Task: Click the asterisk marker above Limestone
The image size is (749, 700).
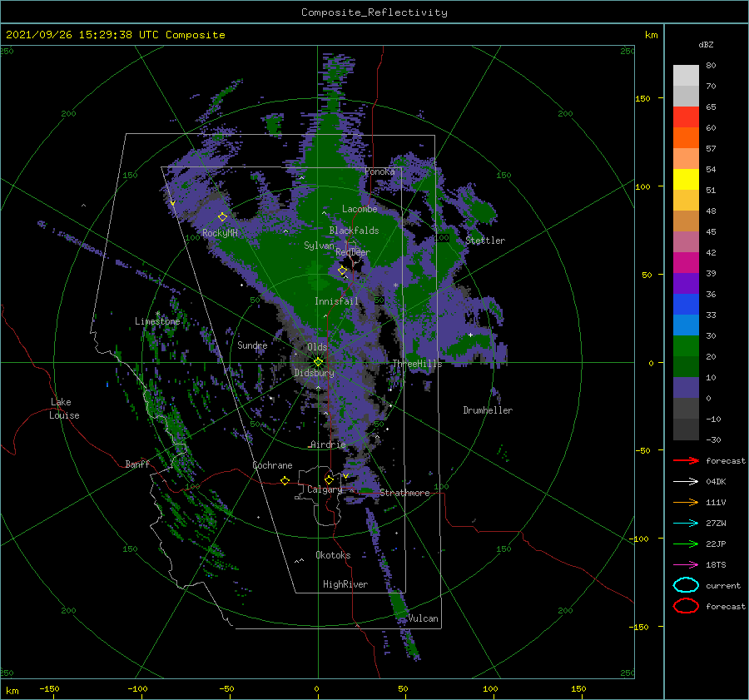Action: pyautogui.click(x=157, y=314)
